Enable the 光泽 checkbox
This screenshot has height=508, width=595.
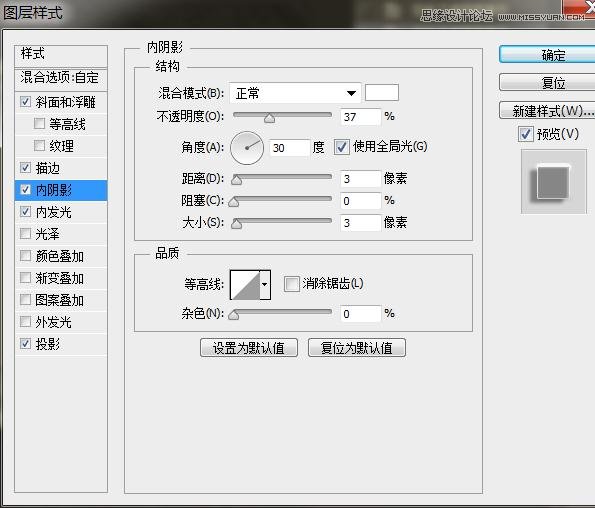click(x=25, y=233)
